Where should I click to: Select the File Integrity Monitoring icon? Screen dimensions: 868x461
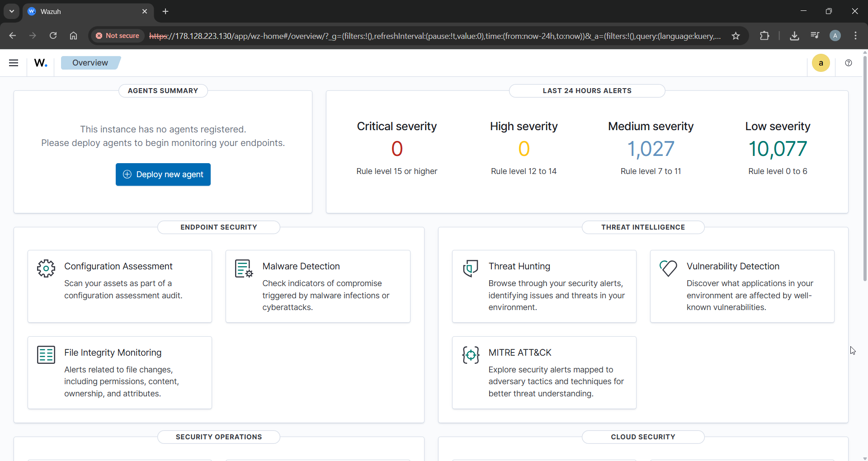point(45,355)
